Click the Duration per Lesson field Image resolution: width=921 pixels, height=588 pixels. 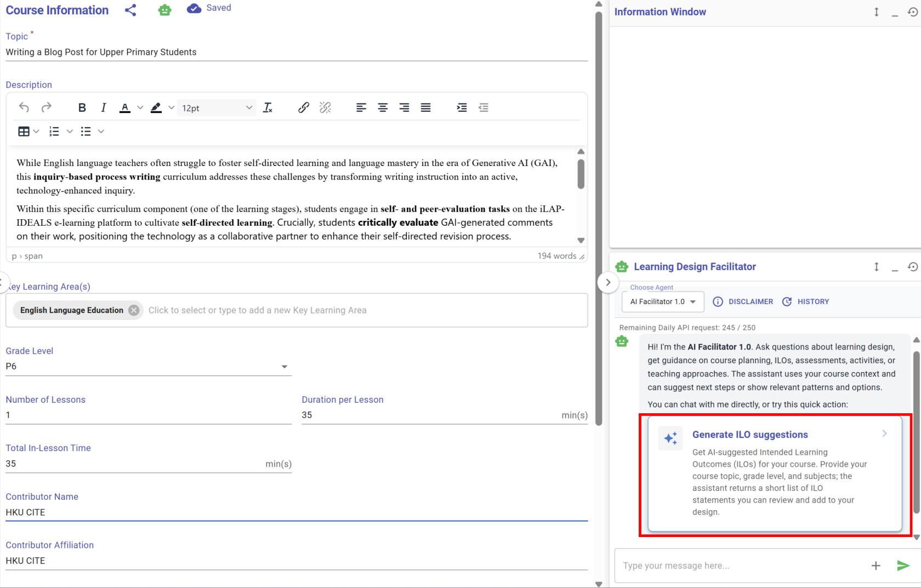click(x=445, y=415)
